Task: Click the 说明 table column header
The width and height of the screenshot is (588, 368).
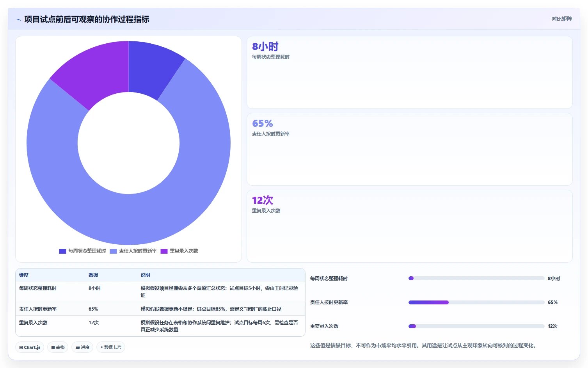Action: click(x=145, y=275)
